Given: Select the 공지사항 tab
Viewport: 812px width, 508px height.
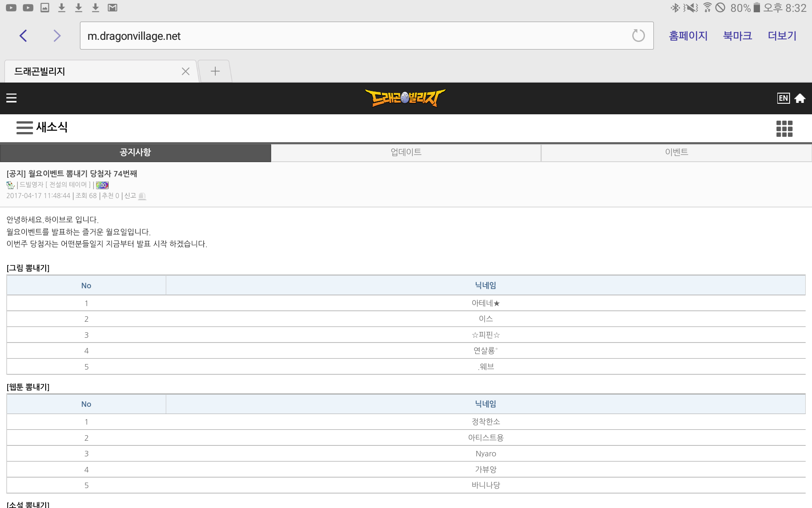Looking at the screenshot, I should 135,152.
